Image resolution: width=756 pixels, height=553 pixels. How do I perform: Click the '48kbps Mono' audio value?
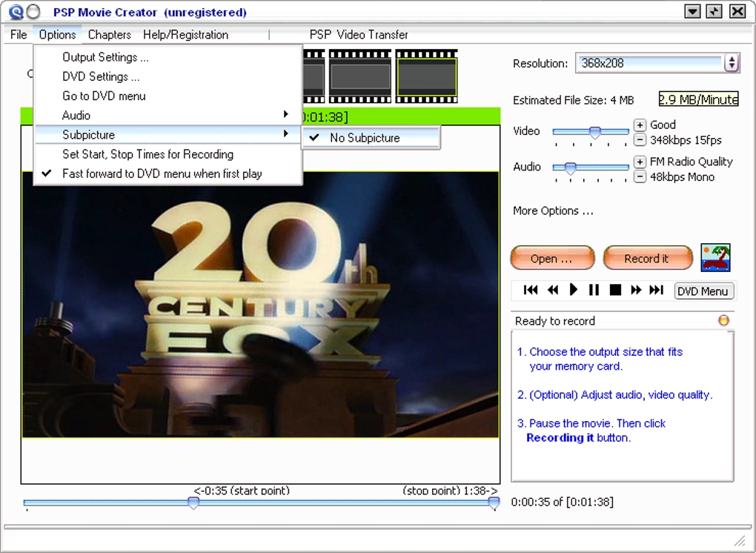[x=682, y=177]
